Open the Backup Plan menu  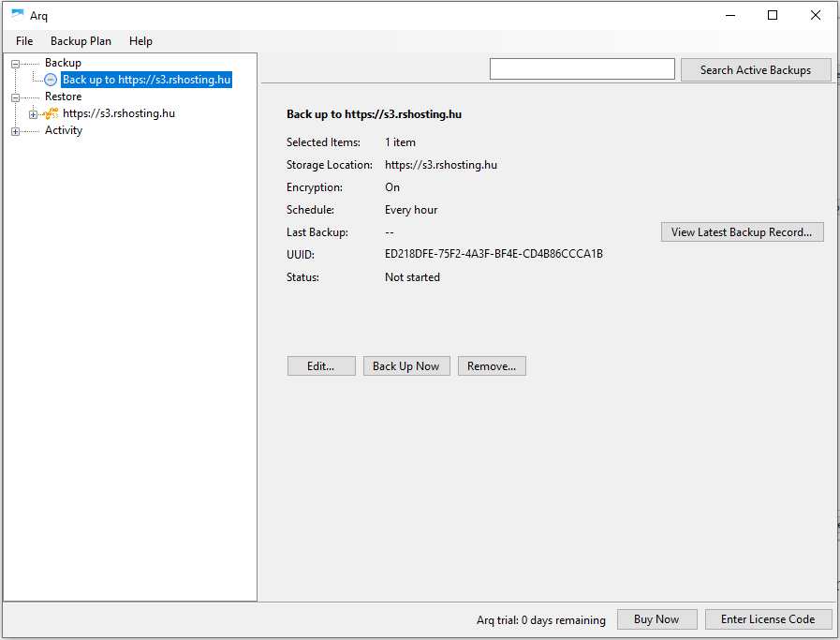81,41
